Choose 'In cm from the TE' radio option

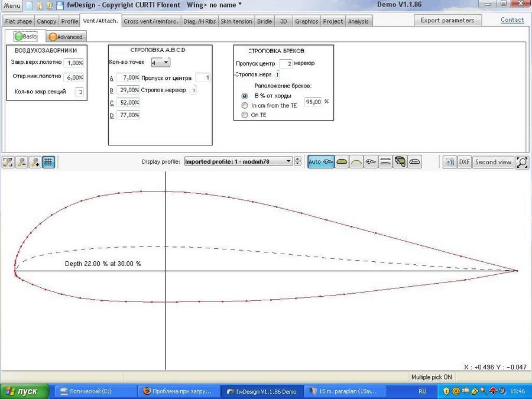click(x=245, y=105)
